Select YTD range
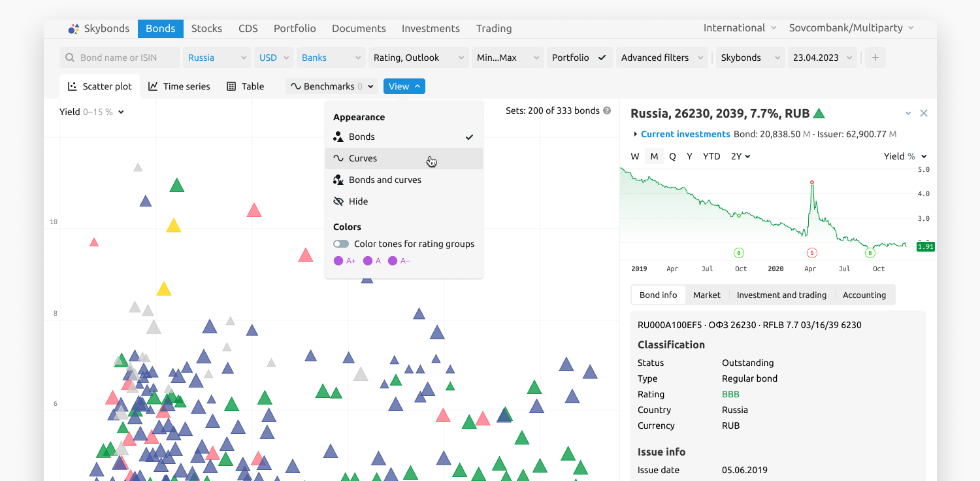 pos(711,156)
